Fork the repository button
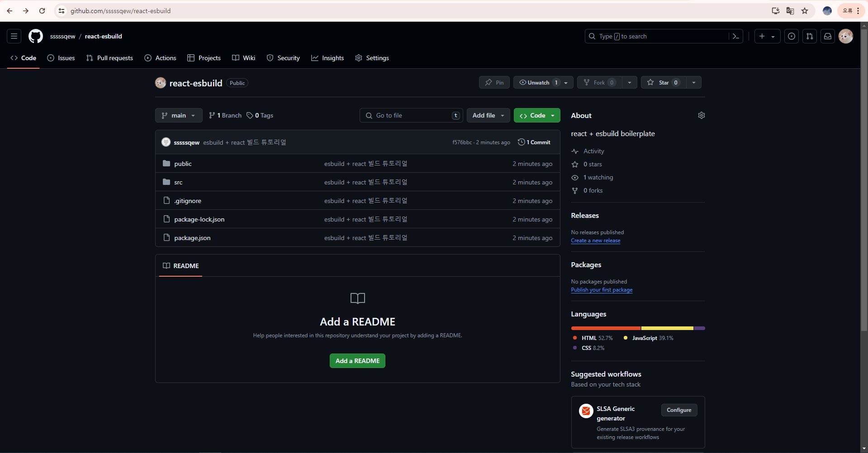Screen dimensions: 868x453 click(x=599, y=82)
